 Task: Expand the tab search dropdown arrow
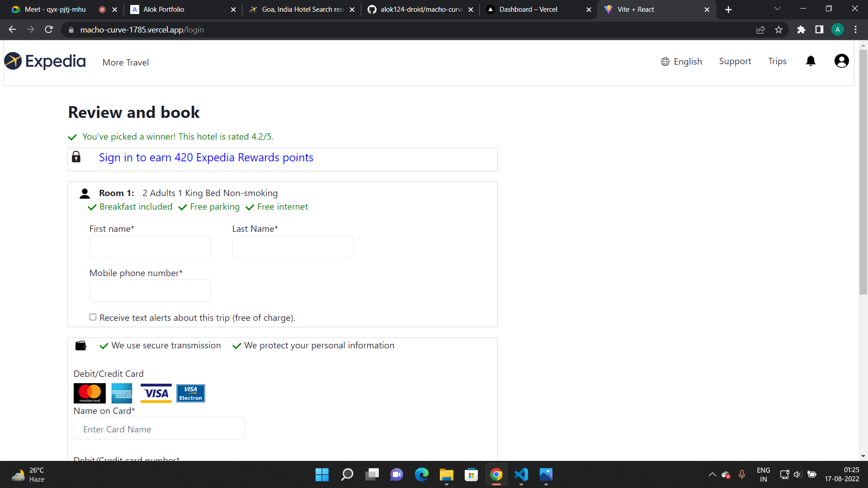click(777, 9)
